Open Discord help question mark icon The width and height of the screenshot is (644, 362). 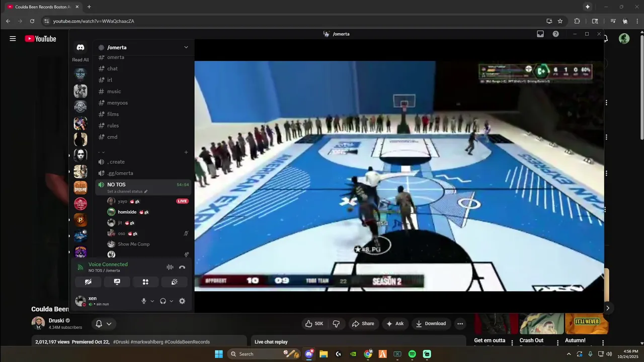pyautogui.click(x=555, y=34)
